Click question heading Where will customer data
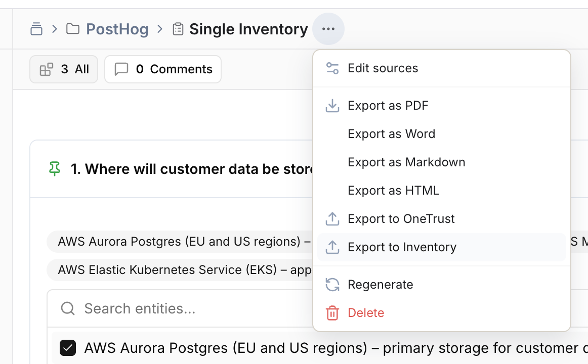 pos(192,169)
